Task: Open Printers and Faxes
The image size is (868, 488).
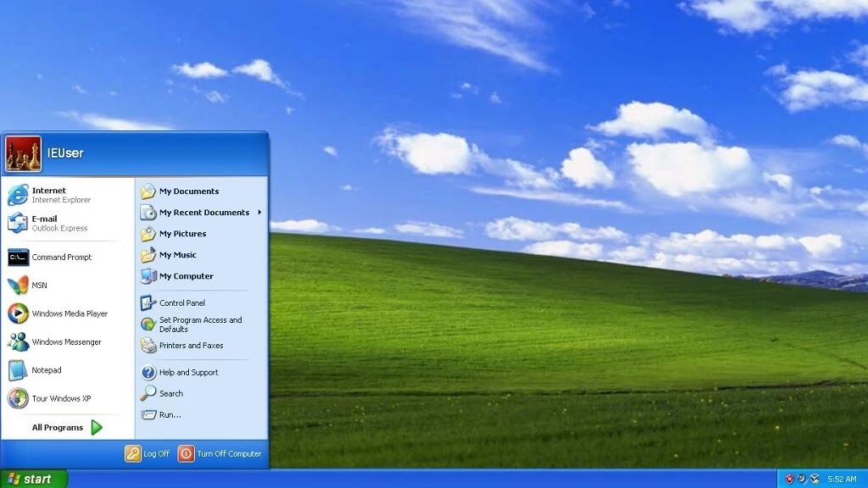Action: [x=191, y=345]
